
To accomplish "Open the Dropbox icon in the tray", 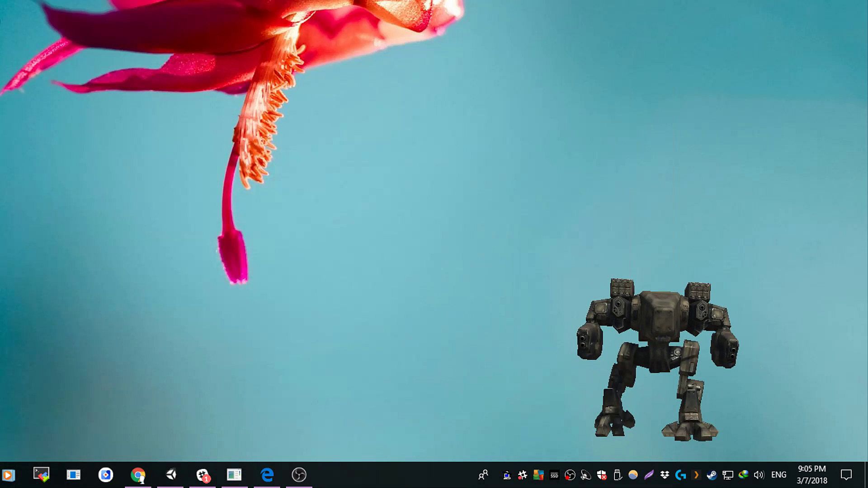I will coord(665,475).
